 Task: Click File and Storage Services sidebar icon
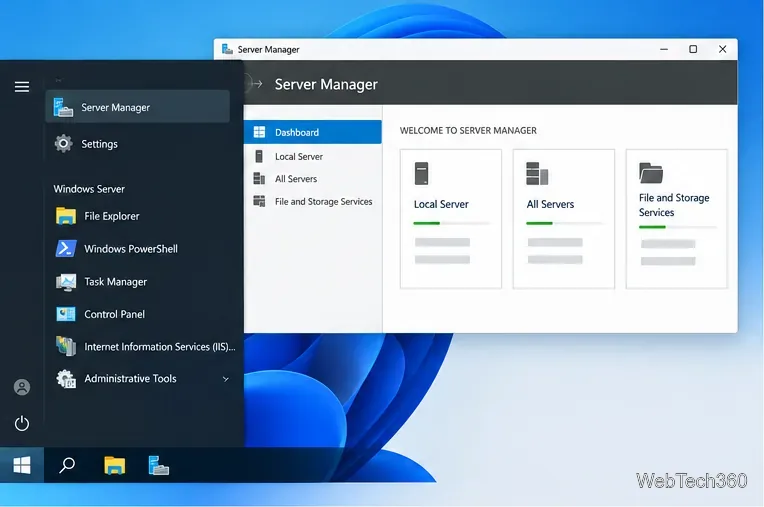pyautogui.click(x=259, y=201)
